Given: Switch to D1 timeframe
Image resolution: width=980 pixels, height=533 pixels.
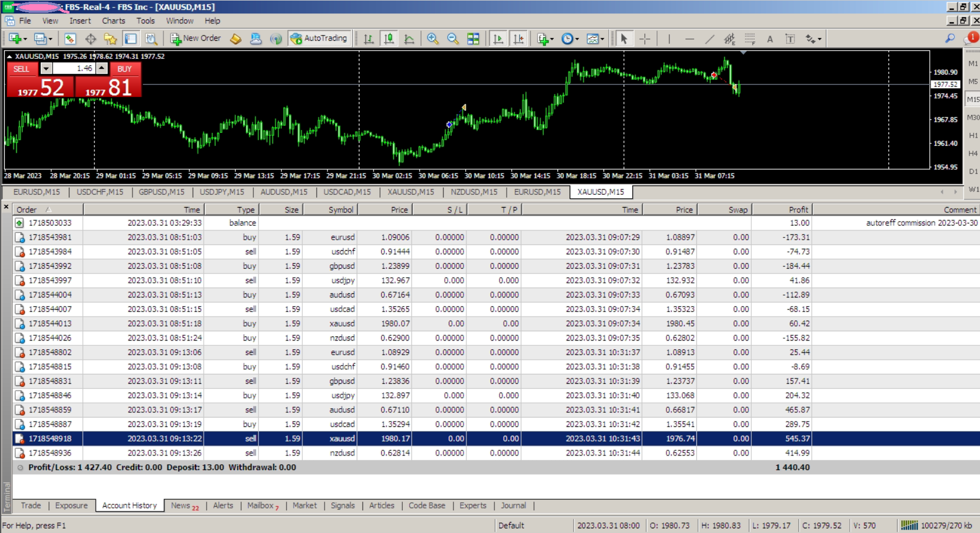Looking at the screenshot, I should (973, 172).
